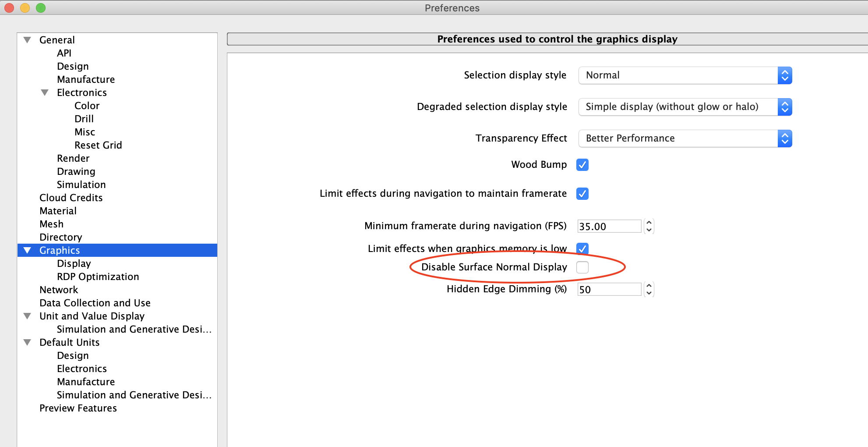Enable Disable Surface Normal Display checkbox
Image resolution: width=868 pixels, height=447 pixels.
pos(582,267)
